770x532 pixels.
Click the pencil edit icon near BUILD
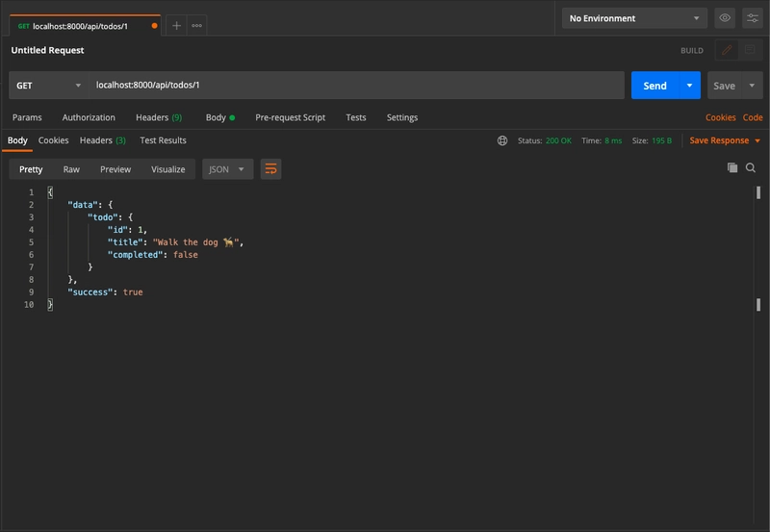[727, 50]
